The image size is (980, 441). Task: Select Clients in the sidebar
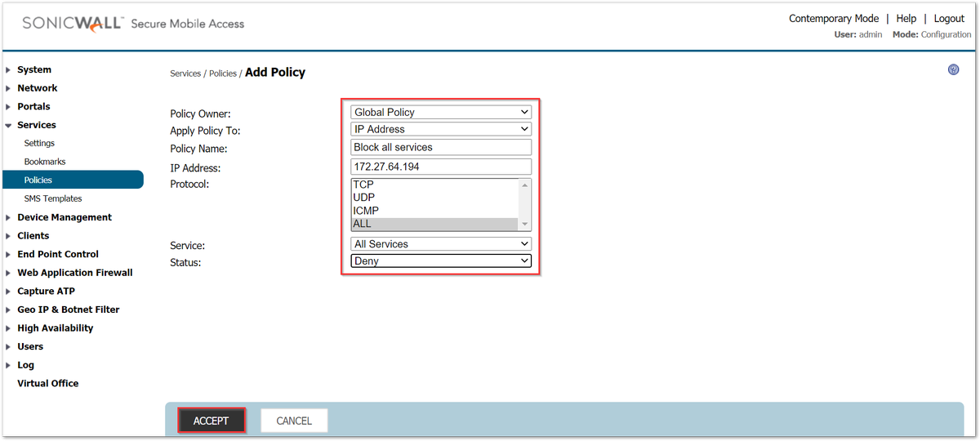[x=33, y=236]
